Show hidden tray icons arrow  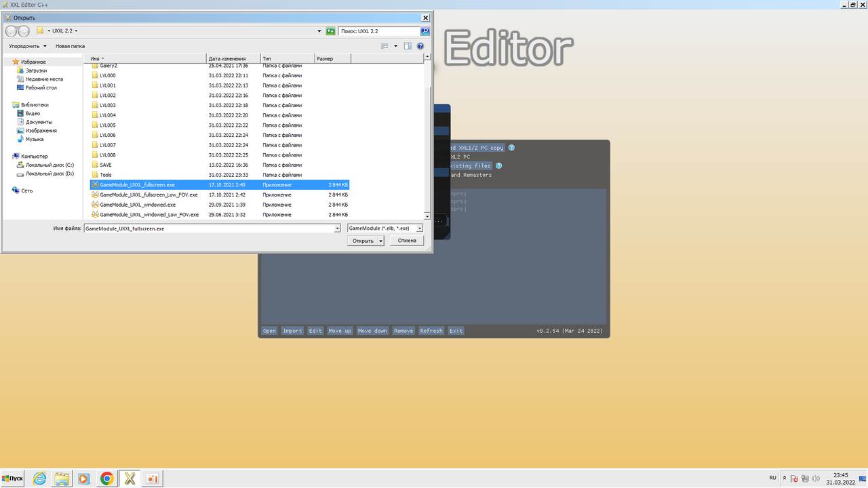(x=785, y=479)
